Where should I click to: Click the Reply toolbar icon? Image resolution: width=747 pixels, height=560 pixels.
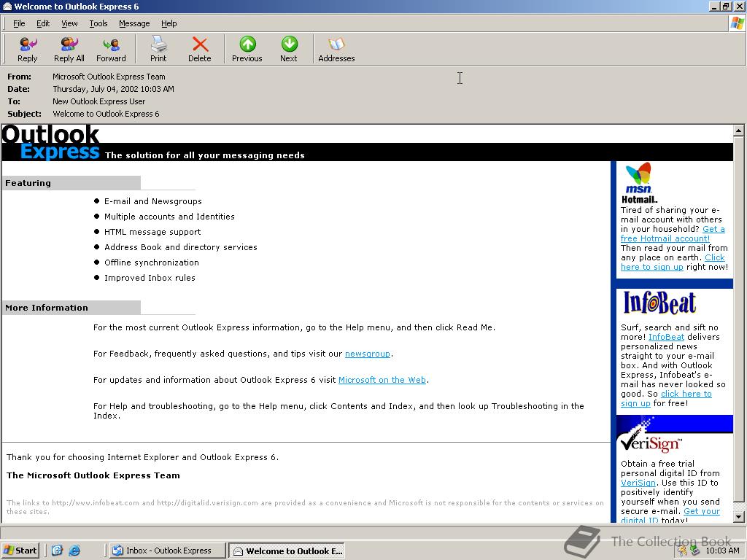click(x=28, y=49)
